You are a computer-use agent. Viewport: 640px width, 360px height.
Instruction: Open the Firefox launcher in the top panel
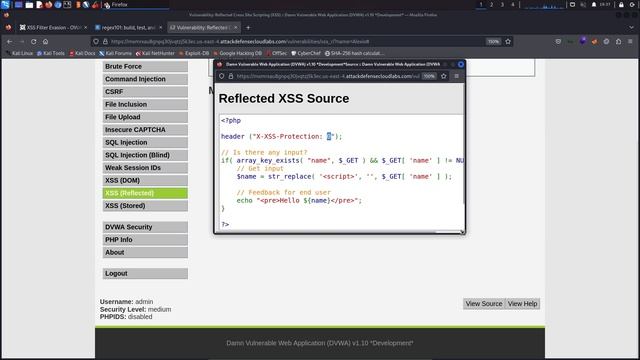(x=49, y=5)
